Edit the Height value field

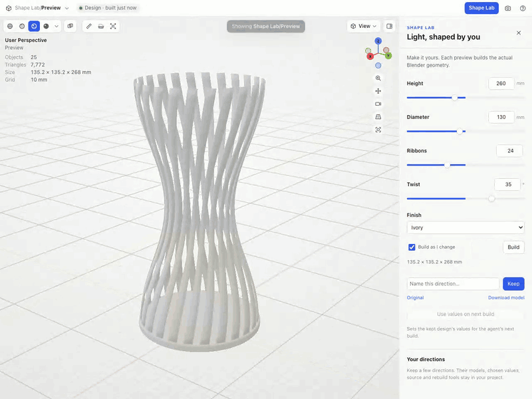click(501, 84)
